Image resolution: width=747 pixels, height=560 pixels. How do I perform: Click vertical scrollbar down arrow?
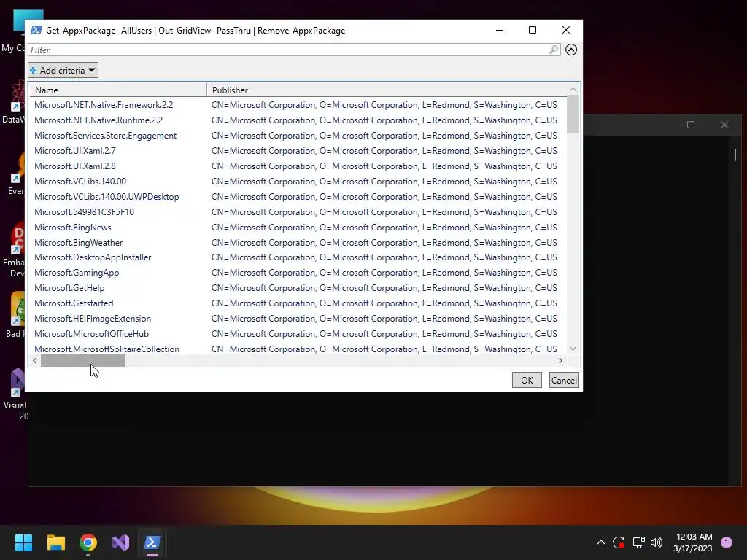[x=573, y=349]
